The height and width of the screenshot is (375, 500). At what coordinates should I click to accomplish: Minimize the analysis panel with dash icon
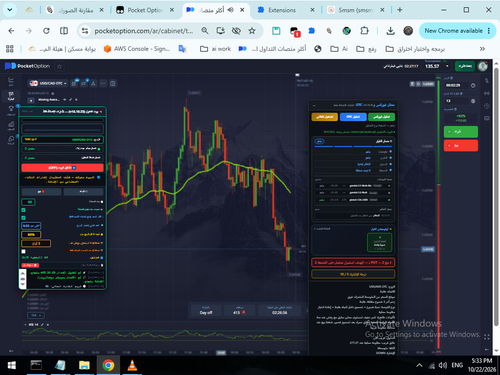point(314,105)
